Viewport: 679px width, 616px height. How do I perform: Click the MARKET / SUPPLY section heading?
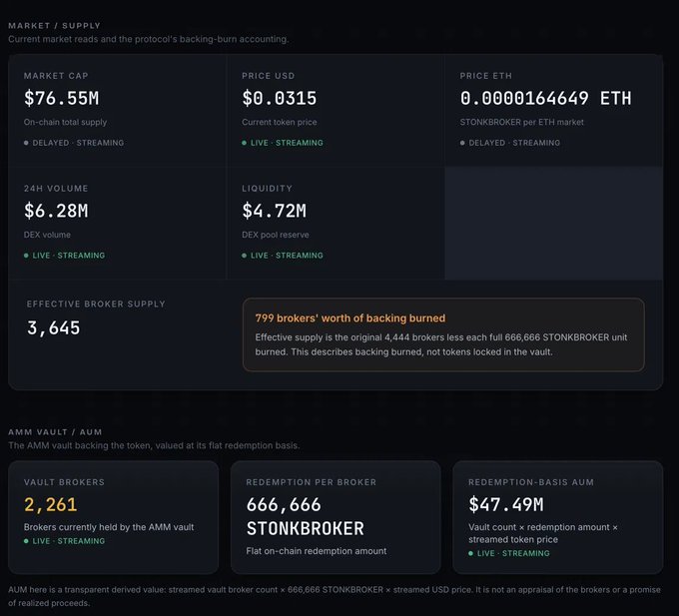(54, 26)
